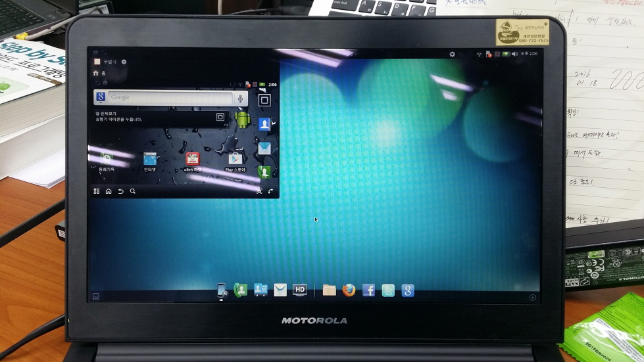Open the Mobile View phone icon in dock
The height and width of the screenshot is (362, 644).
[222, 290]
